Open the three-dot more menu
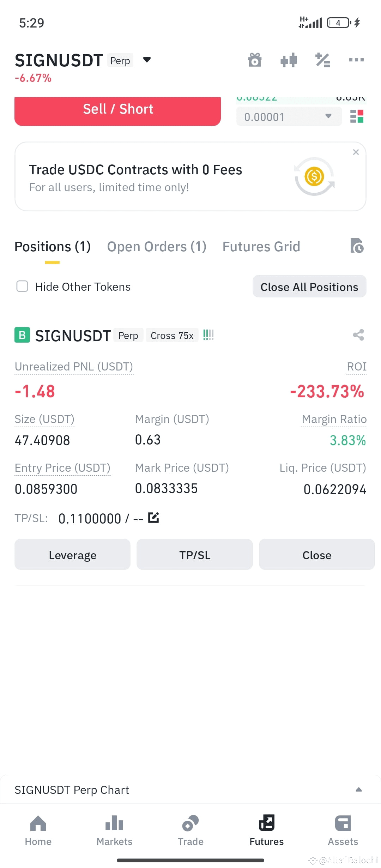This screenshot has width=381, height=868. (356, 60)
